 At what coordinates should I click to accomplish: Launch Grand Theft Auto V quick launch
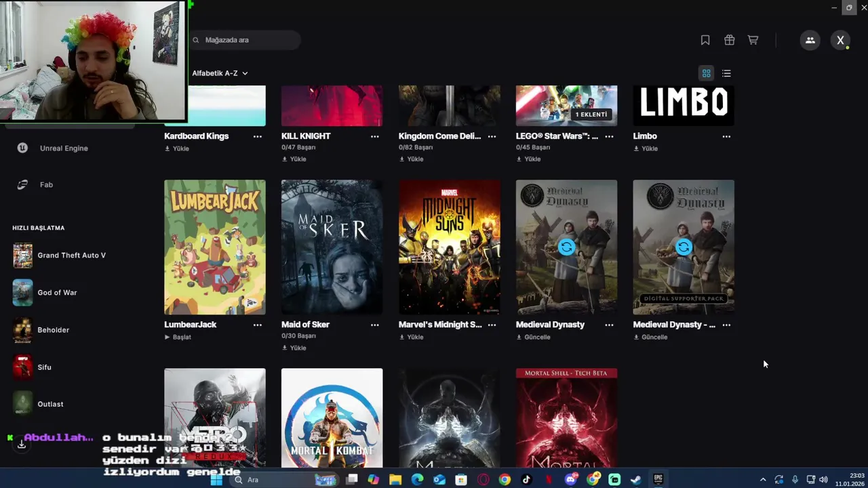click(71, 256)
